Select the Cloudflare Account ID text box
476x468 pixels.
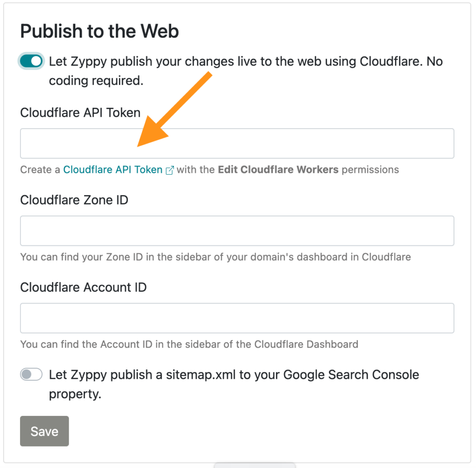(x=237, y=318)
